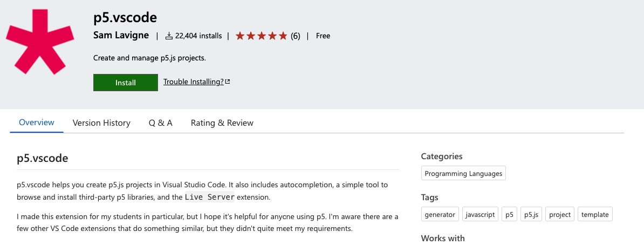The image size is (644, 245).
Task: Open the Trouble Installing? link
Action: point(194,82)
